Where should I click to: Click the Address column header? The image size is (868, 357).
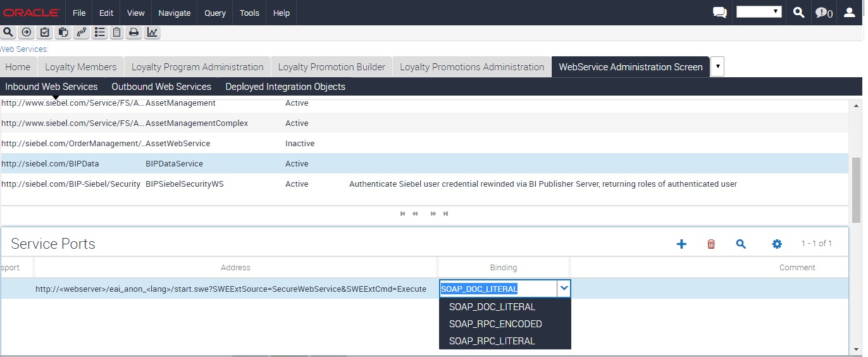236,268
